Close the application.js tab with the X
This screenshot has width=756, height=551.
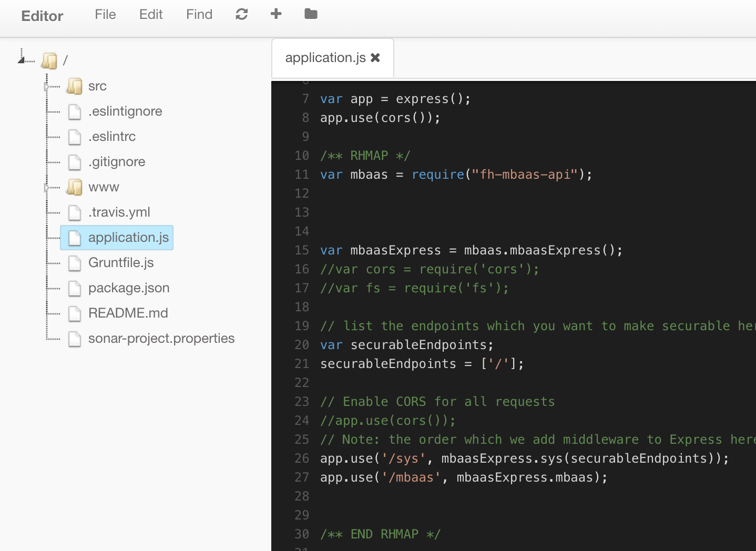(x=375, y=58)
